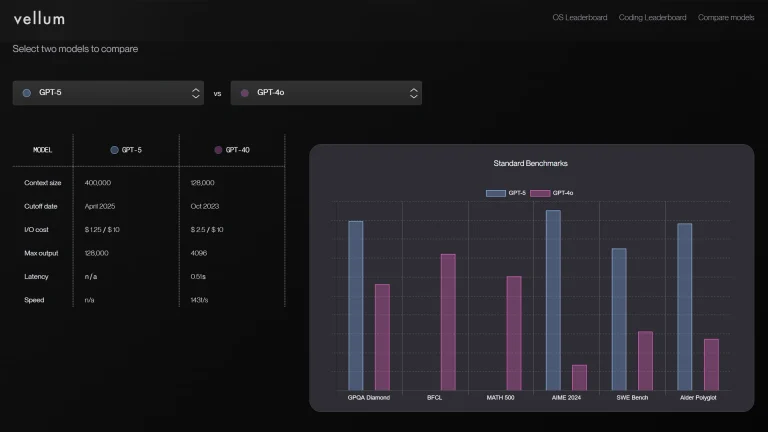Click the vellum logo
Viewport: 768px width, 432px height.
point(39,18)
